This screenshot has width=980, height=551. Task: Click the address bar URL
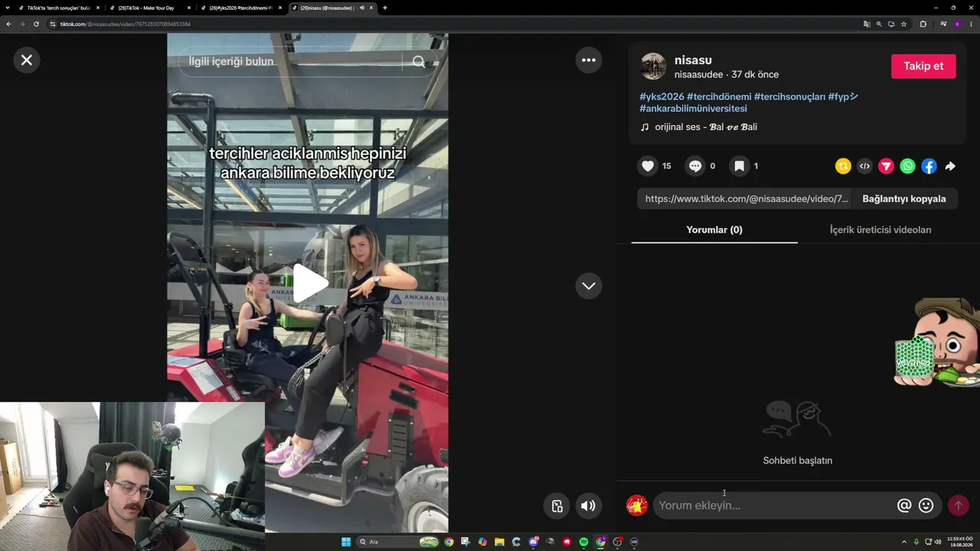[126, 24]
